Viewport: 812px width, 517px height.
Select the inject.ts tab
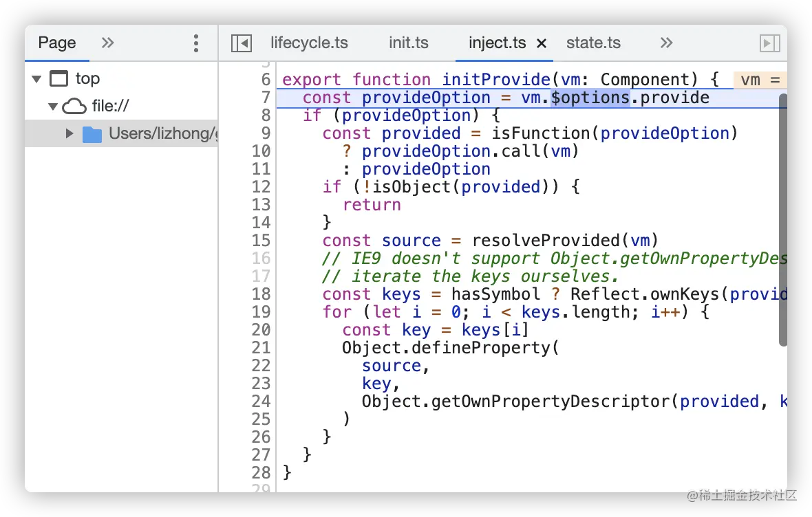(x=497, y=43)
